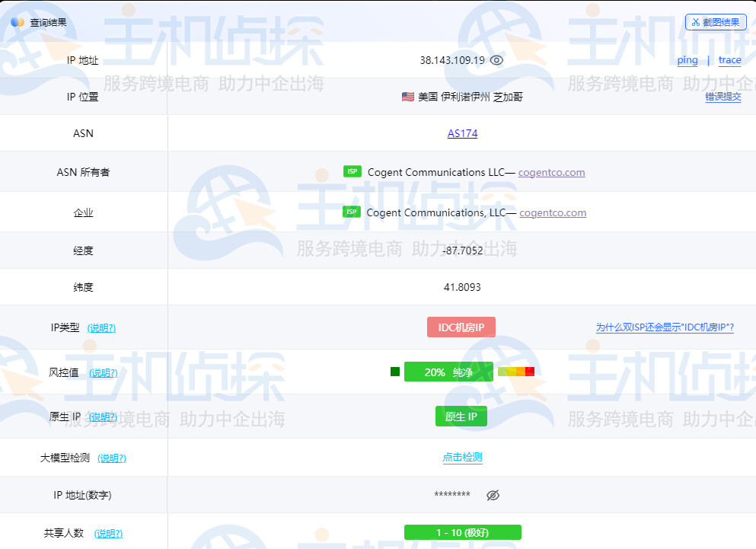
Task: Click the US flag icon beside IP location
Action: [x=408, y=96]
